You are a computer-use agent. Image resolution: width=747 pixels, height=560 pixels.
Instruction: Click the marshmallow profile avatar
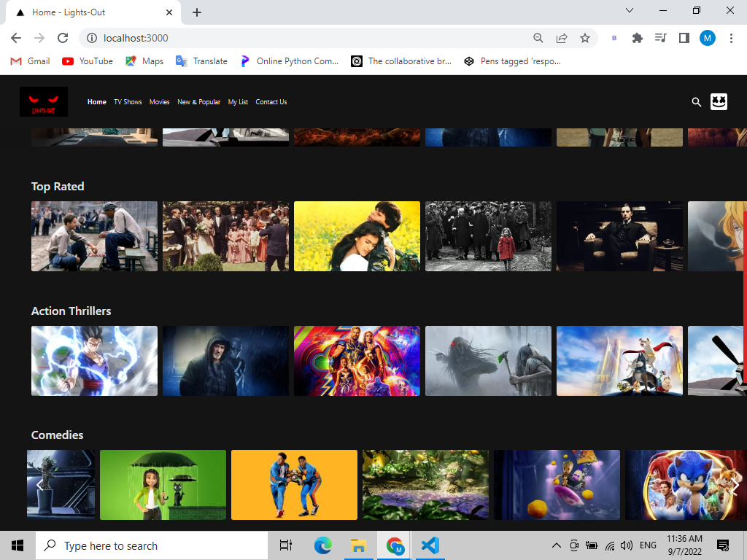719,102
